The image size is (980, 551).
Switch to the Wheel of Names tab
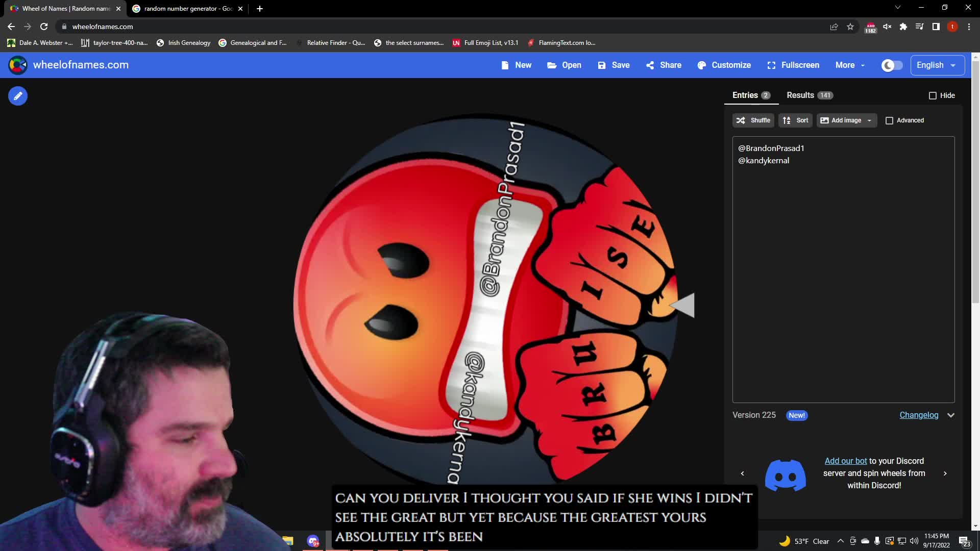65,9
